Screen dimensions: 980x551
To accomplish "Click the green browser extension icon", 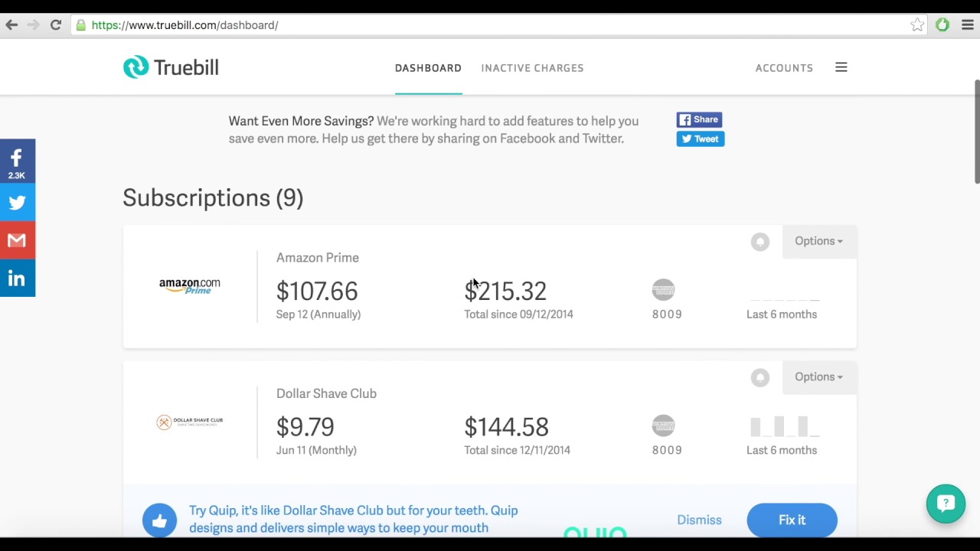I will click(942, 25).
